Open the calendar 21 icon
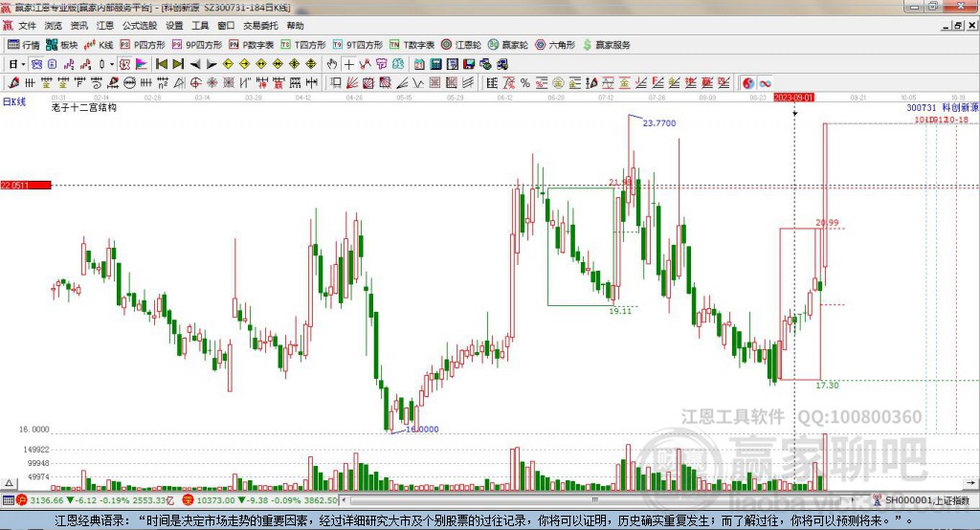 click(419, 64)
